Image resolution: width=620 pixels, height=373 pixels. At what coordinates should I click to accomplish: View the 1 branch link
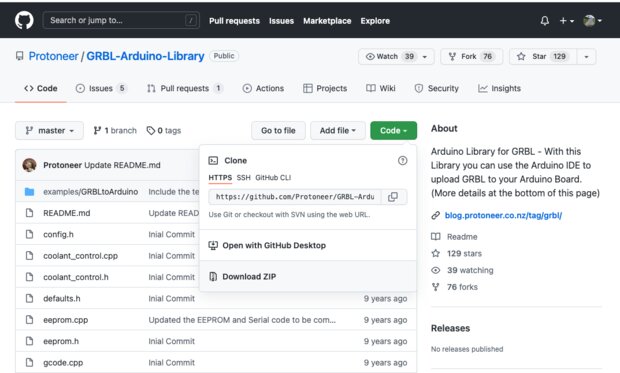(x=115, y=131)
